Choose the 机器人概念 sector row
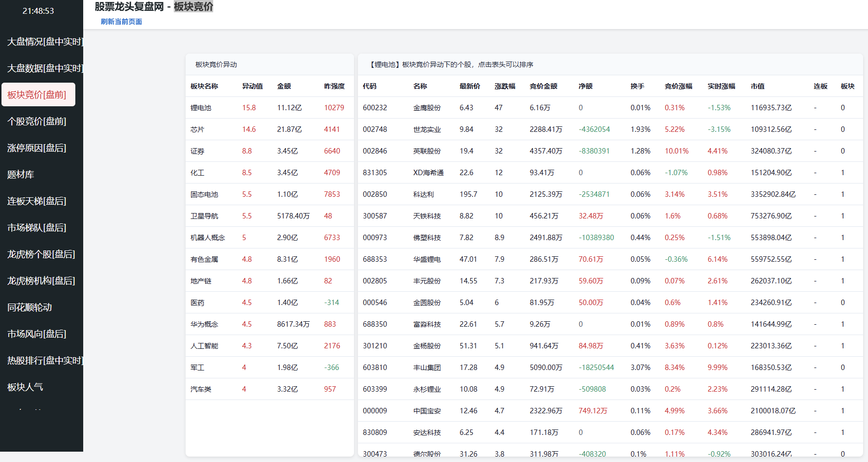 click(208, 238)
